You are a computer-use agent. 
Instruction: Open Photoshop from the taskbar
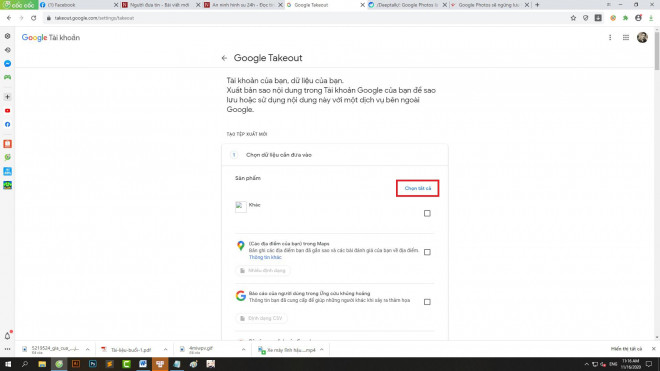click(x=93, y=364)
